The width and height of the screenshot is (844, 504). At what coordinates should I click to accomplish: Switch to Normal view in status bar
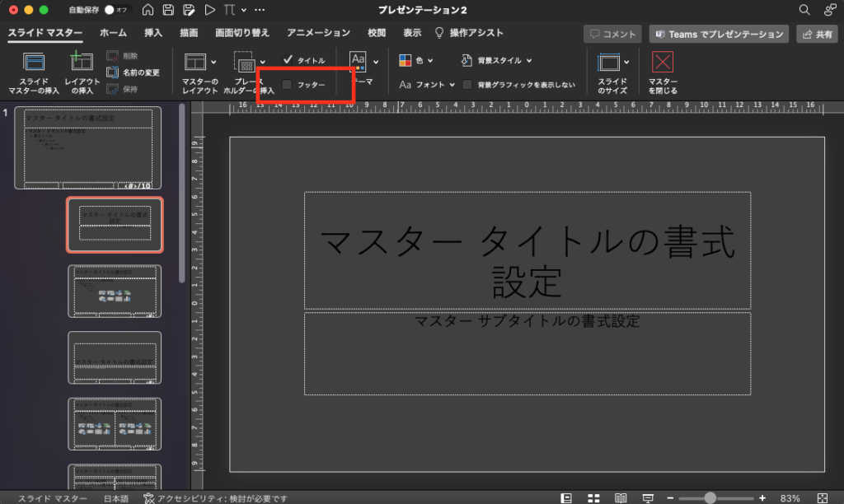coord(566,498)
